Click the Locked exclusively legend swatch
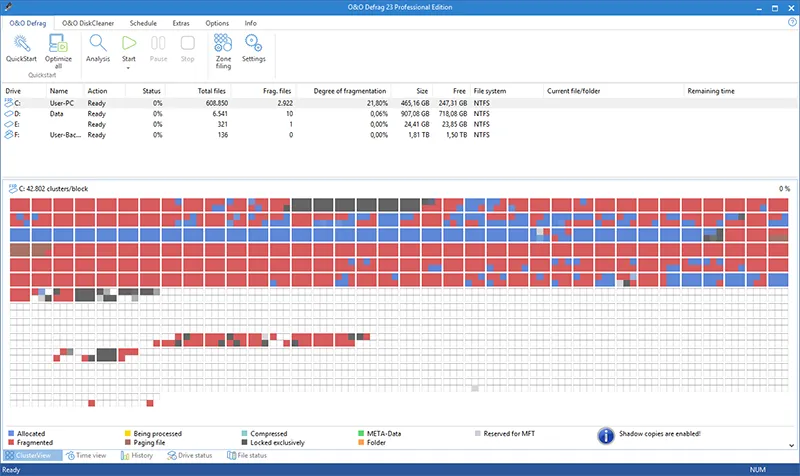This screenshot has width=800, height=476. click(244, 443)
